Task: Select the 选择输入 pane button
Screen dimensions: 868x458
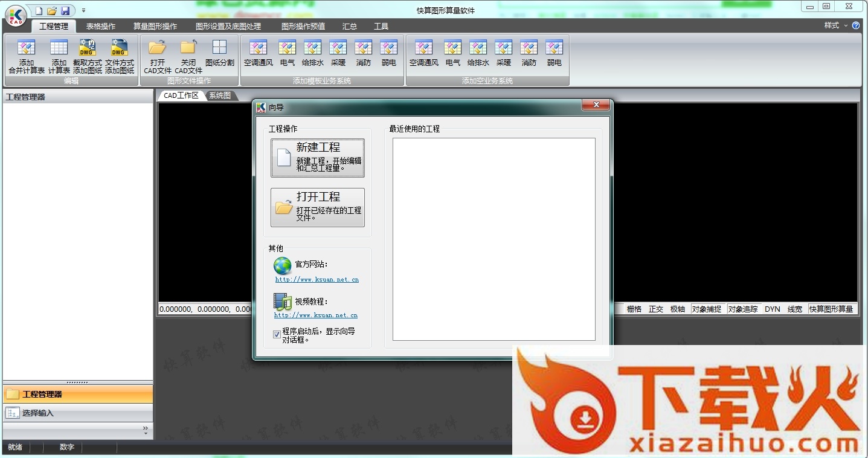Action: click(x=78, y=413)
